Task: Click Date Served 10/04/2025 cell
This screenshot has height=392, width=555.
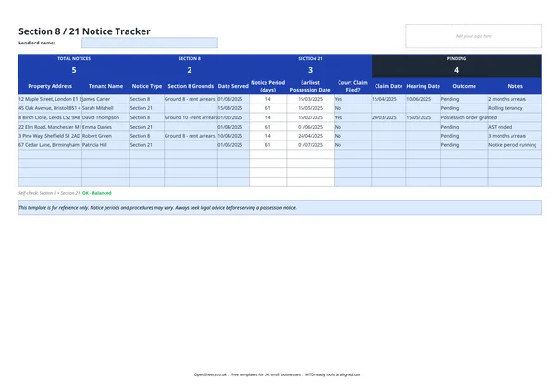Action: coord(233,136)
